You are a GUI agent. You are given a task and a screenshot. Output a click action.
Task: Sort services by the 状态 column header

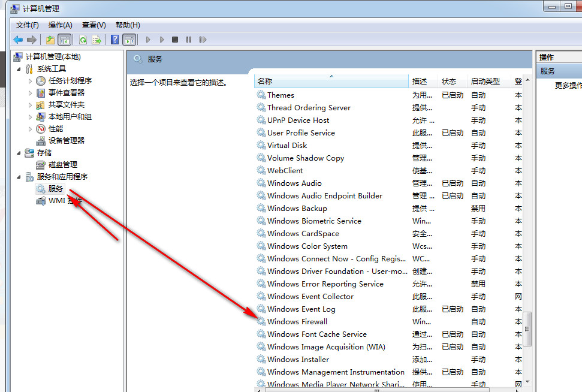(x=453, y=82)
